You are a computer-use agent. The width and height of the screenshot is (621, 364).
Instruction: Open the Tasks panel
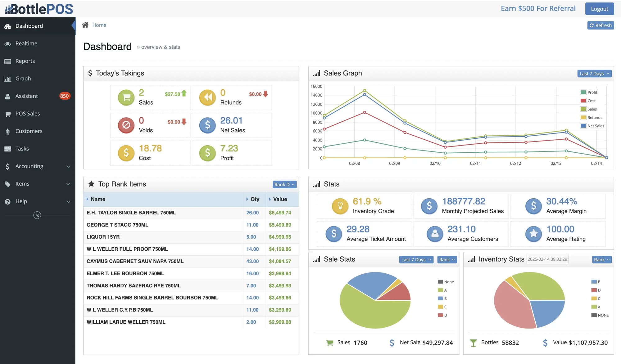click(22, 148)
